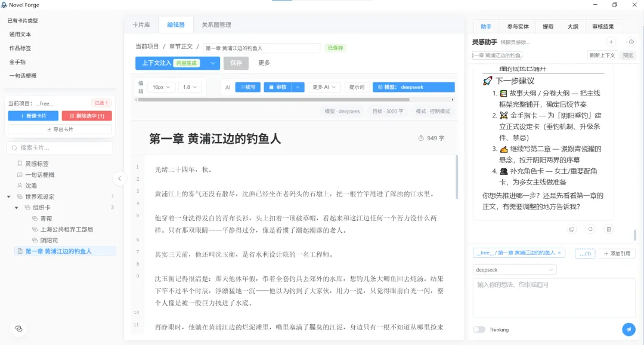Click the icon beside 一句话梗概 tree card

[19, 175]
